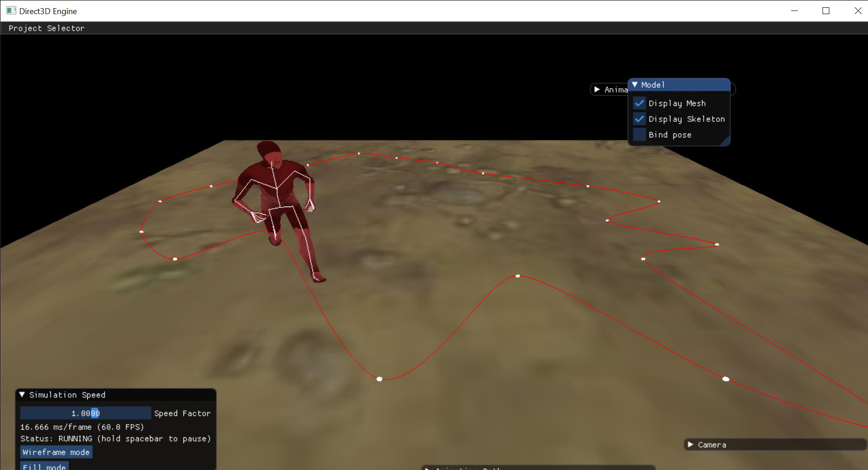Click the Camera panel expand arrow
This screenshot has width=868, height=470.
[x=690, y=445]
